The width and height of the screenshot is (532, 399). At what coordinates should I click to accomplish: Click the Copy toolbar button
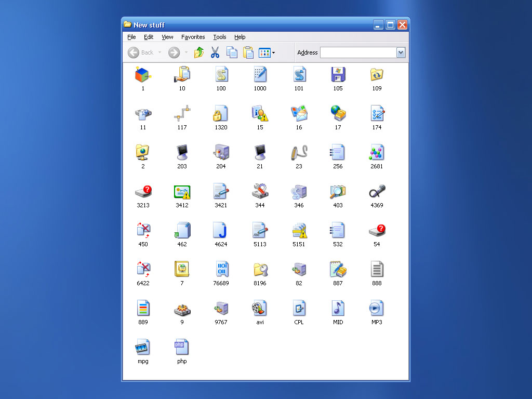tap(232, 52)
